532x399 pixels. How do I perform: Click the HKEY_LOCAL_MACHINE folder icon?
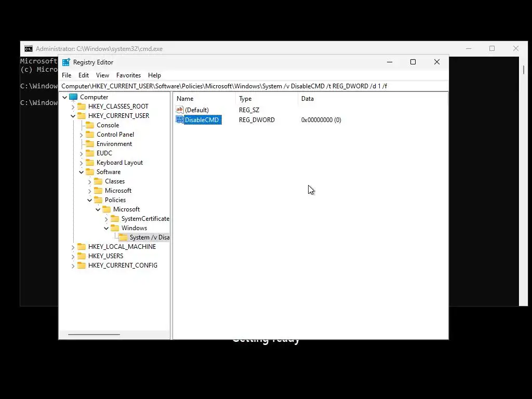[82, 247]
